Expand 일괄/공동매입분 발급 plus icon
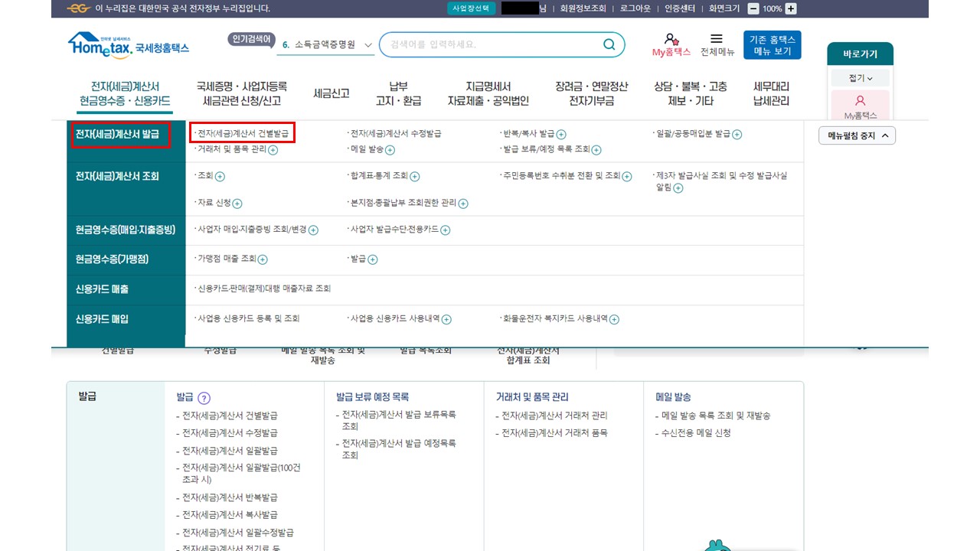 pyautogui.click(x=737, y=135)
